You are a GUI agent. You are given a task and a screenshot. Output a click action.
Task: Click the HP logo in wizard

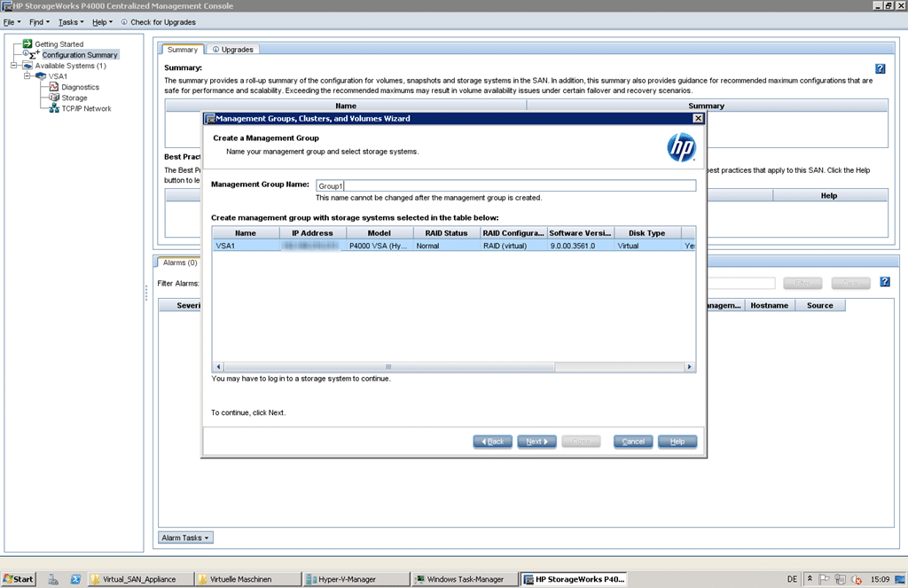(681, 147)
